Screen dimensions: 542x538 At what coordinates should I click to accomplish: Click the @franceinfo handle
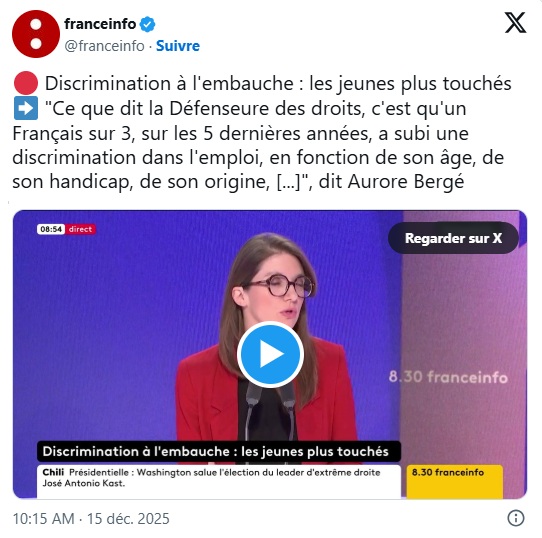pos(104,46)
